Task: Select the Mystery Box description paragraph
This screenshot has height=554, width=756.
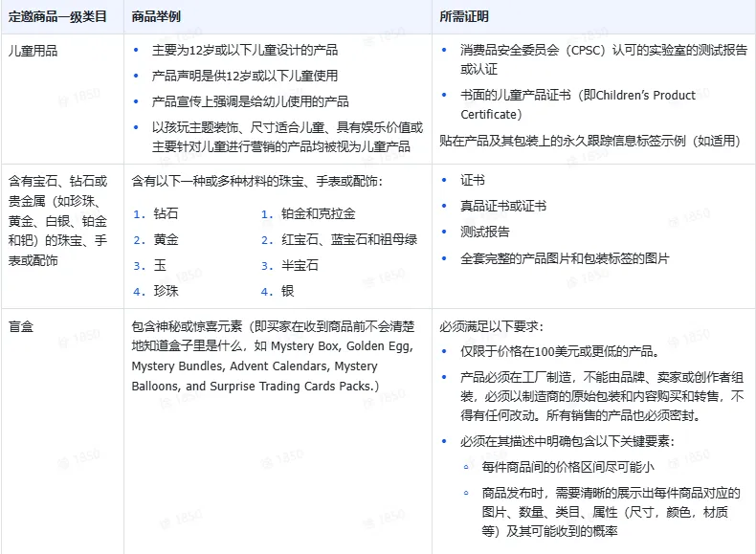Action: coord(274,356)
